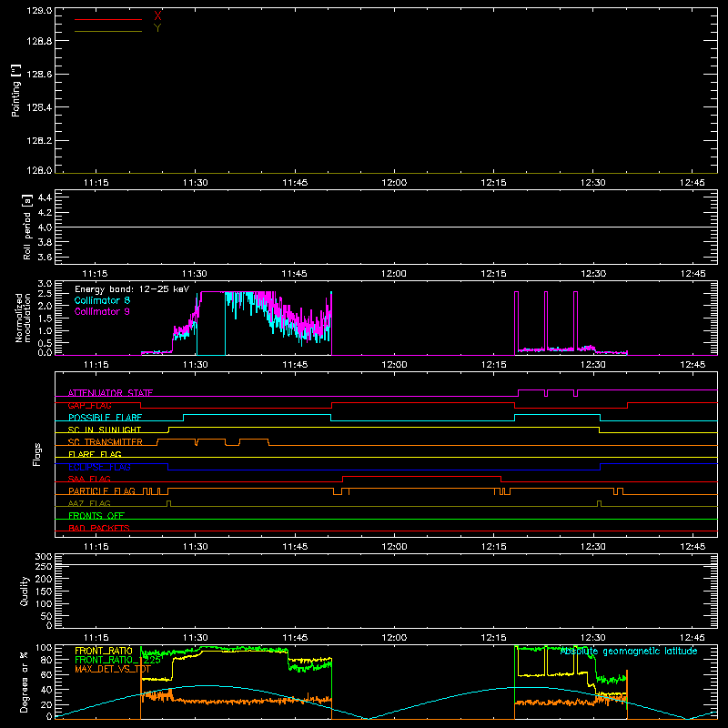728x728 pixels.
Task: Click the orange MAX_DET_VS_TOT legend entry
Action: (113, 669)
